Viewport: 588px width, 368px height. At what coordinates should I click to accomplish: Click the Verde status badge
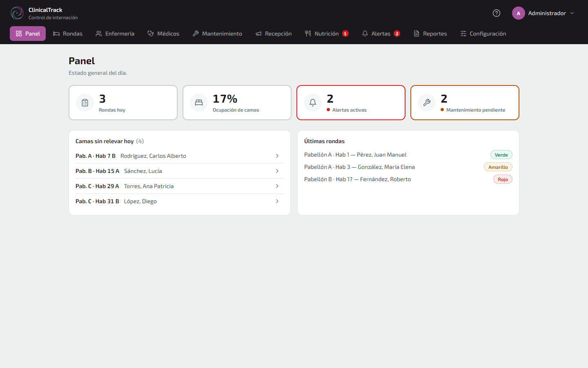coord(501,155)
